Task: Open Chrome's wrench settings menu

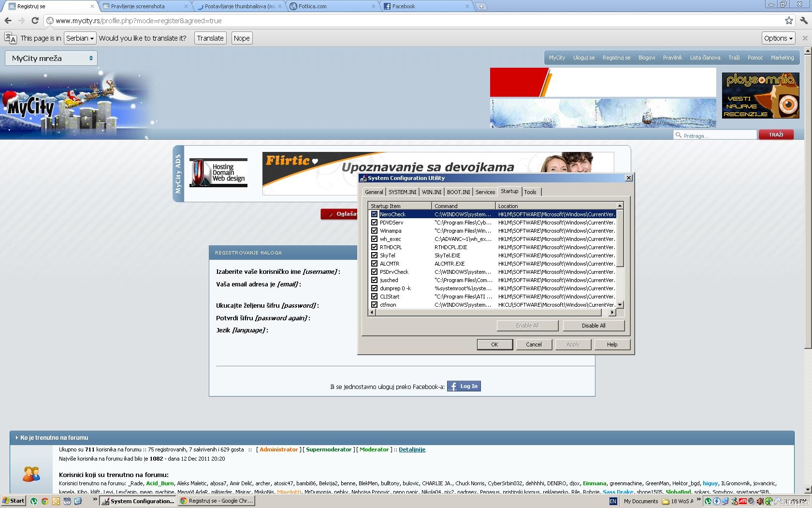Action: pyautogui.click(x=804, y=21)
